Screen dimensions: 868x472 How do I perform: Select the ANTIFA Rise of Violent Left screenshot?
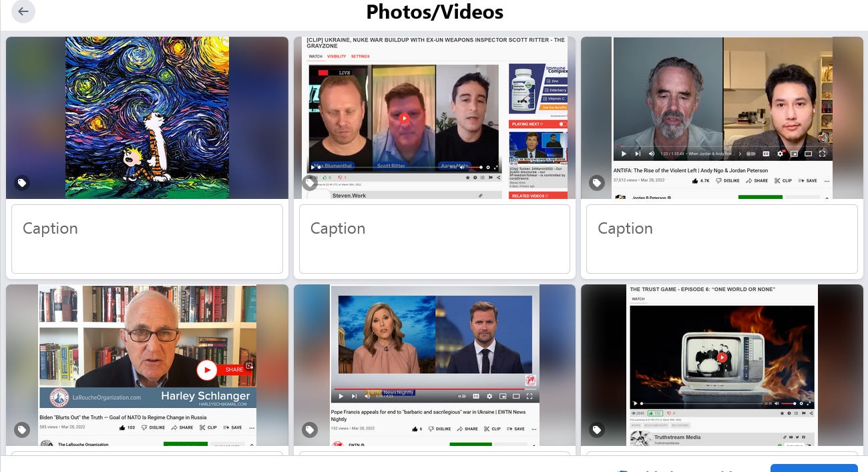coord(722,117)
